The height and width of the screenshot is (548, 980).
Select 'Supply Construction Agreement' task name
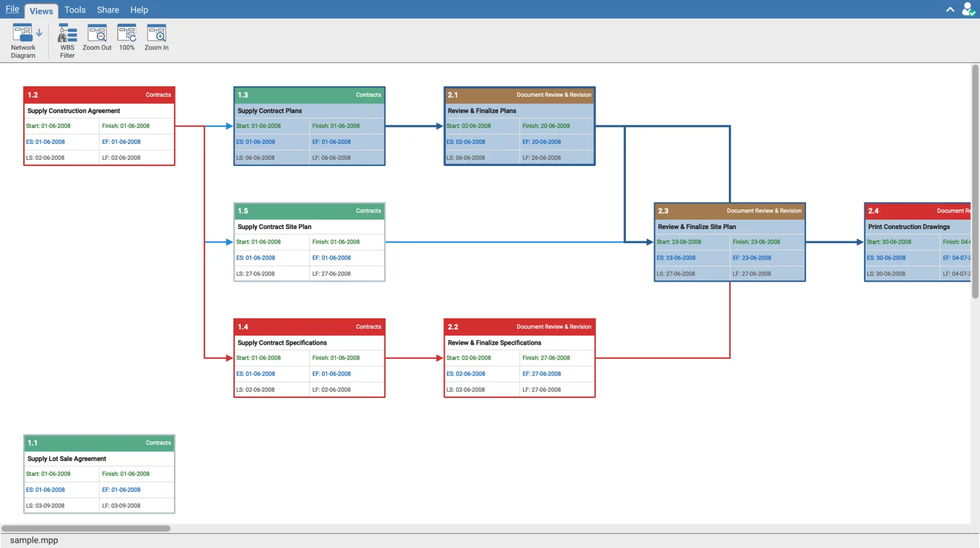(73, 111)
